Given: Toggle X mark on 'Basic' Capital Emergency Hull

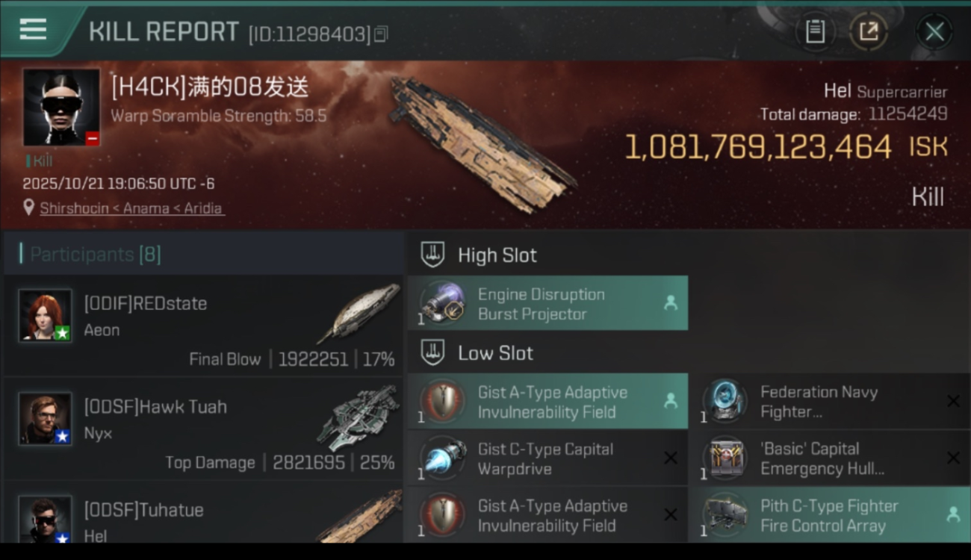Looking at the screenshot, I should pos(953,458).
